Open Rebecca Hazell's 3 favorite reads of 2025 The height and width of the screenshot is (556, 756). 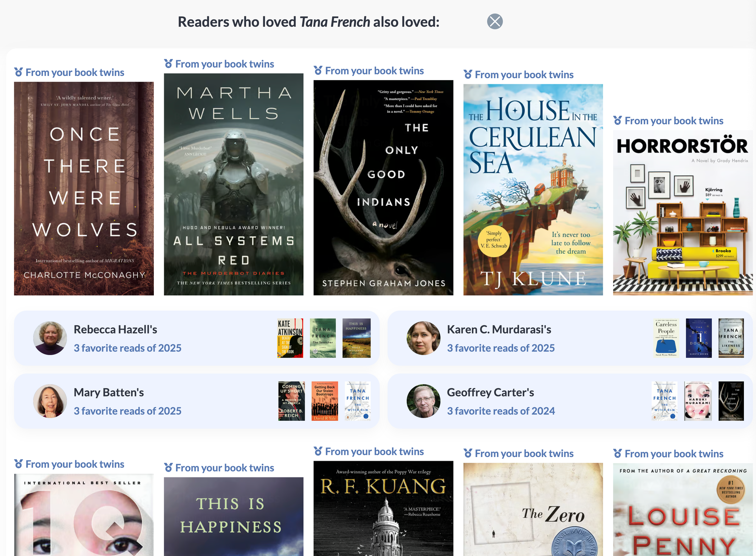[127, 348]
